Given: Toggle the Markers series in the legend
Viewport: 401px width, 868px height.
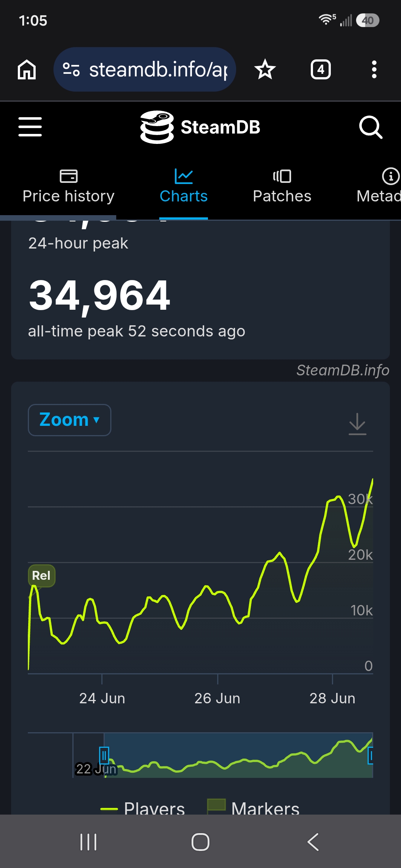Looking at the screenshot, I should pyautogui.click(x=253, y=807).
